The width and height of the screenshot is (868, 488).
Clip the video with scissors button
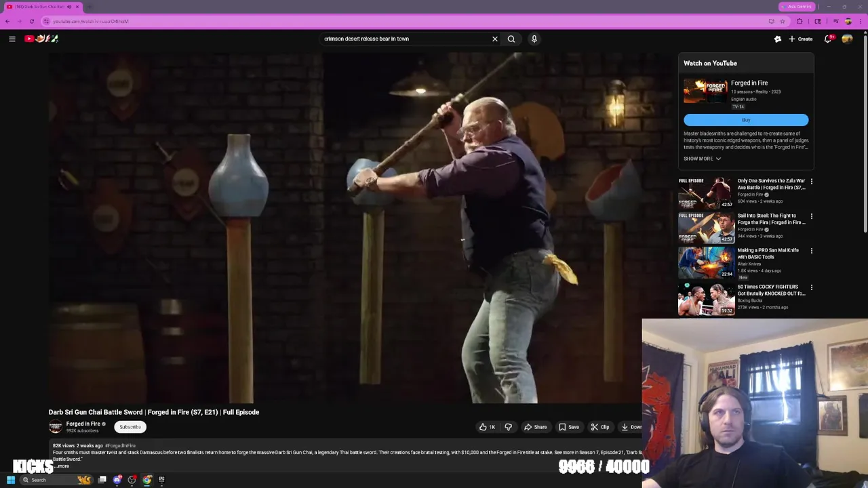pos(600,427)
